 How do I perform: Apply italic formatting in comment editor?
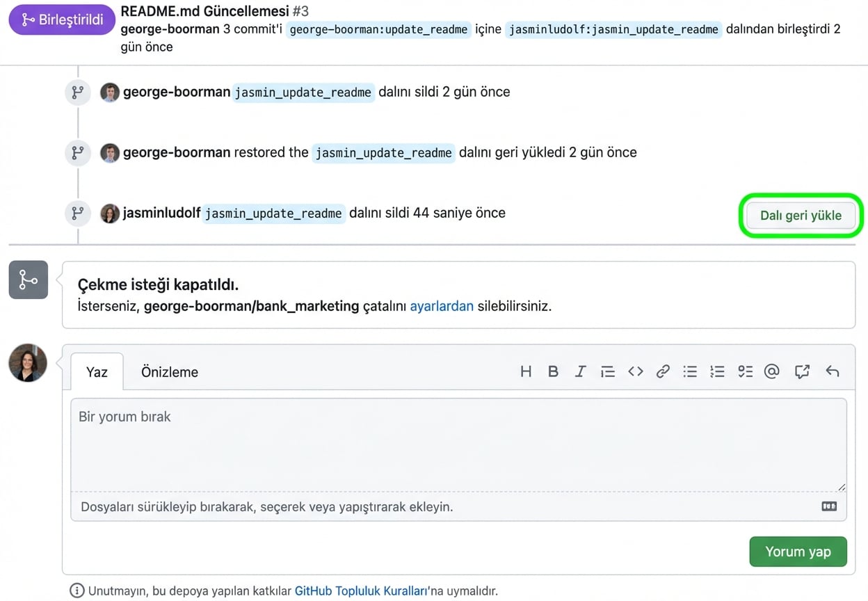[580, 371]
